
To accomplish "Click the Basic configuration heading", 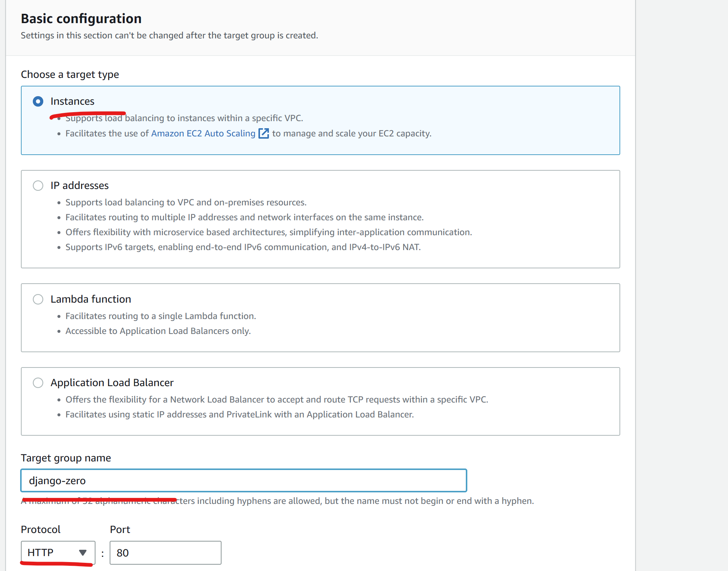I will pyautogui.click(x=81, y=19).
